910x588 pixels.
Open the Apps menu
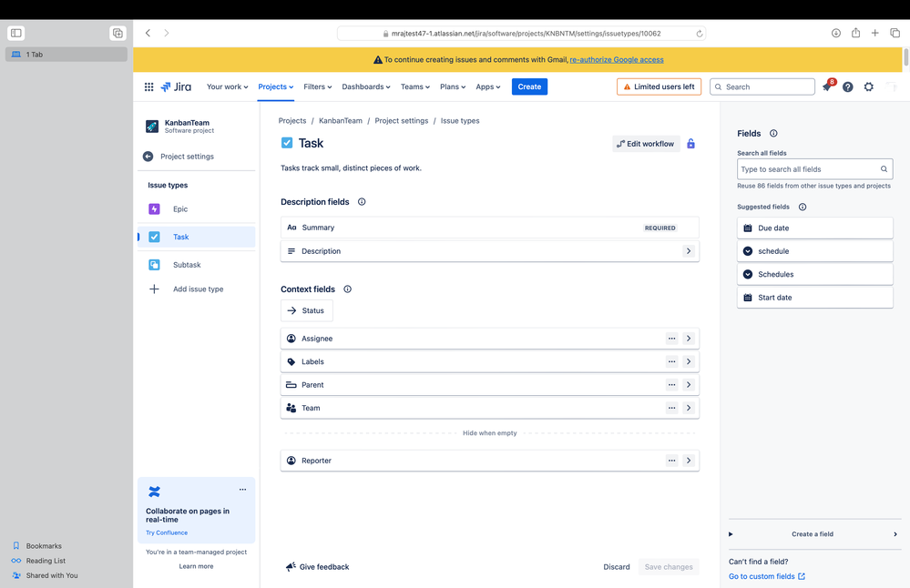488,87
